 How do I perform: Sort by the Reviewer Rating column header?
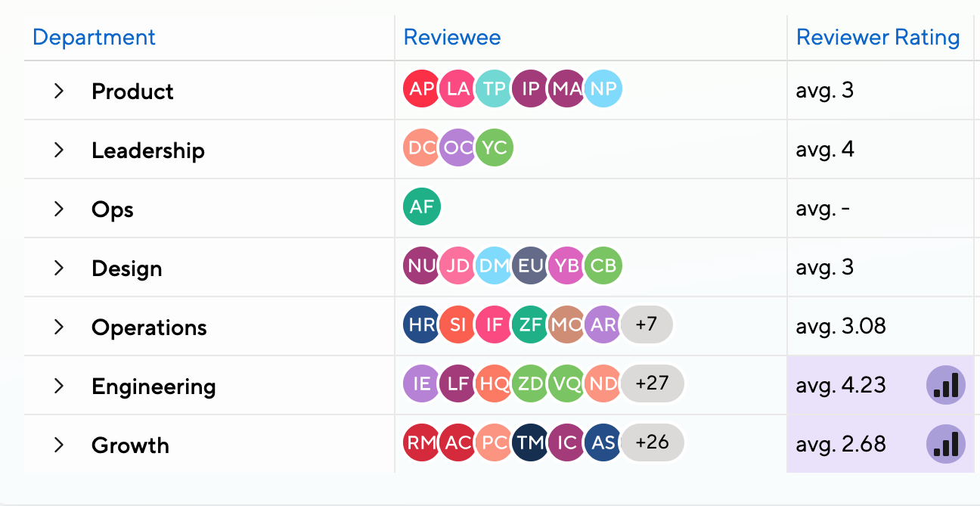coord(878,37)
